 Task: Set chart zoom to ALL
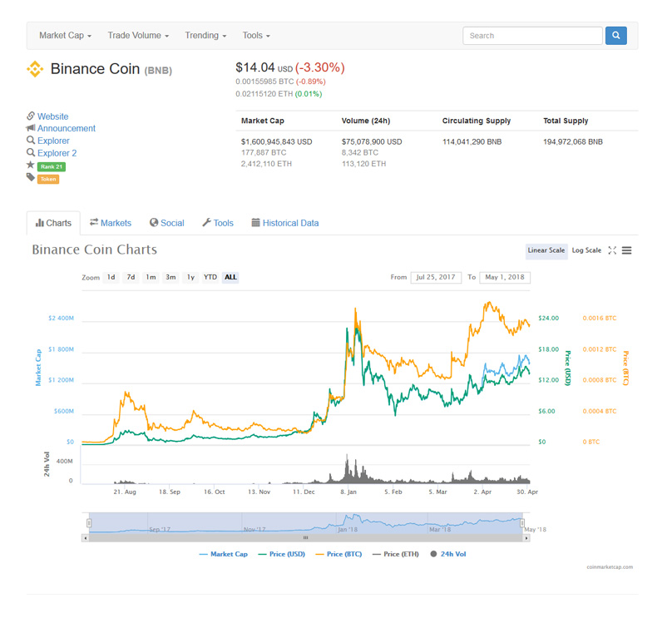(230, 277)
